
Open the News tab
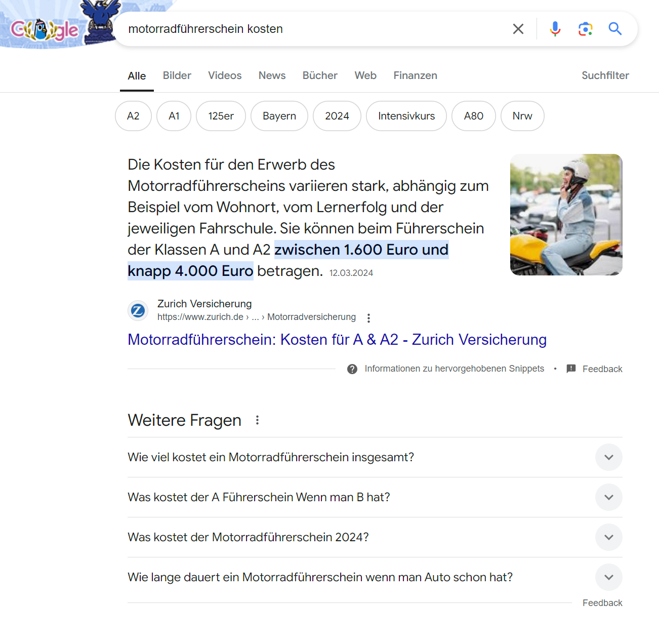272,75
